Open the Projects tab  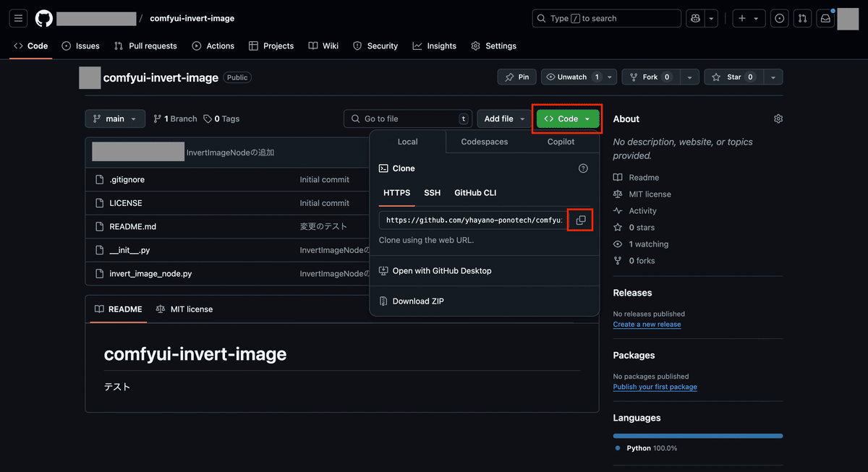click(271, 46)
